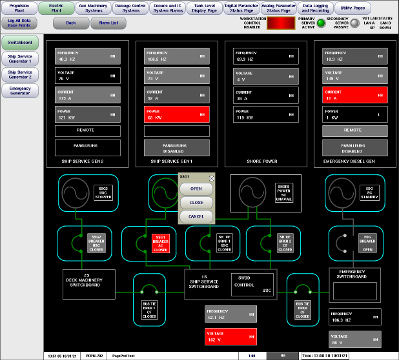Click Ship Service Gen 2 frequency tile
This screenshot has width=399, height=360.
pos(88,56)
